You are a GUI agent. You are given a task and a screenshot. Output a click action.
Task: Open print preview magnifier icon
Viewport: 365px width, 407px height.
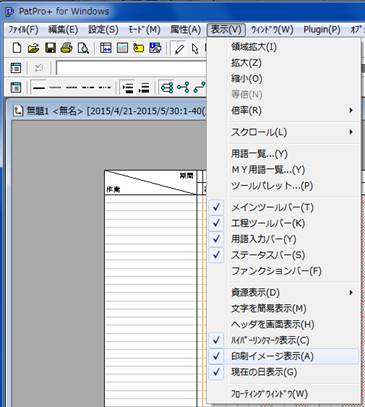[83, 48]
